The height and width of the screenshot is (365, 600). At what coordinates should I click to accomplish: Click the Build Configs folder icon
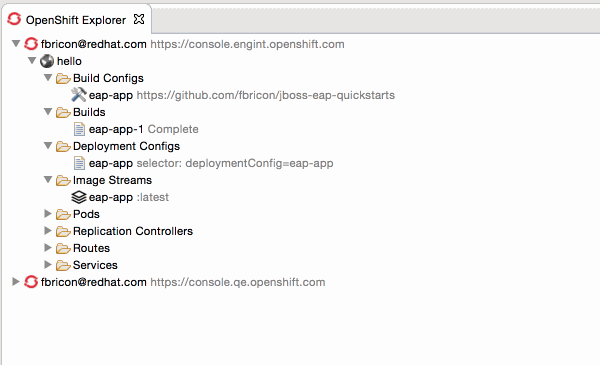click(x=63, y=78)
